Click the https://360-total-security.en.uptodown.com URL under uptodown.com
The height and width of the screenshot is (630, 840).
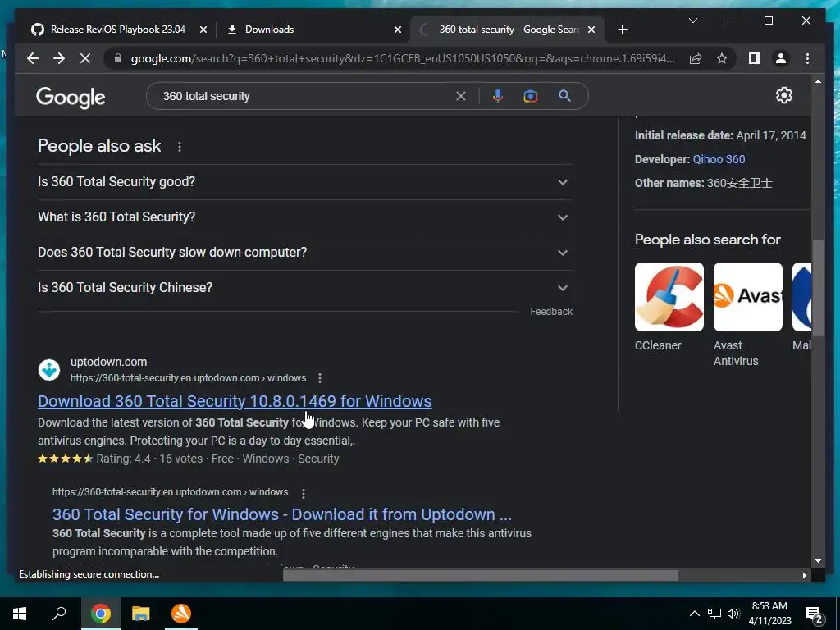coord(188,378)
